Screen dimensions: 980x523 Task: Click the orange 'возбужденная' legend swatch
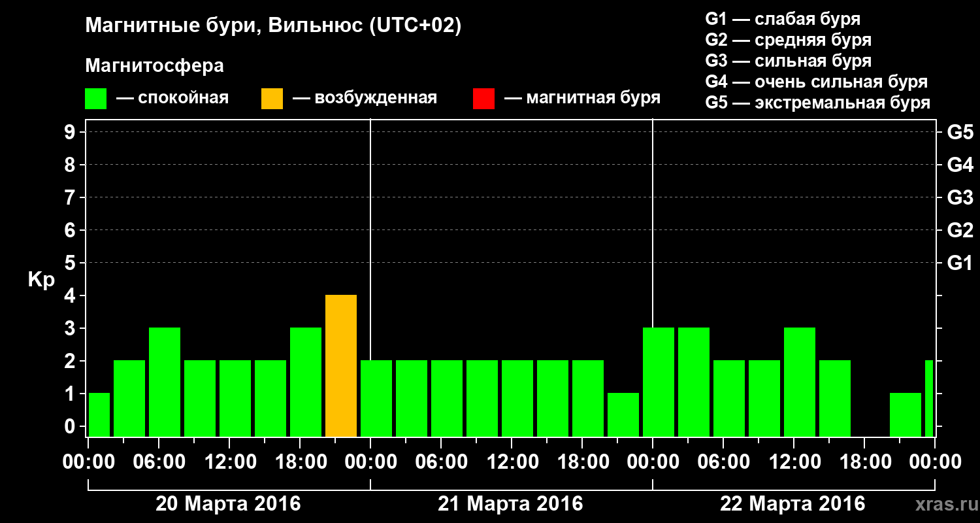(272, 99)
